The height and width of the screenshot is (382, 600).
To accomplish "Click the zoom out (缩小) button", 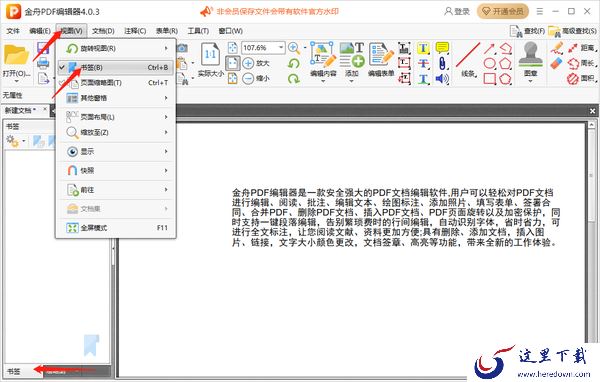I will [x=256, y=78].
